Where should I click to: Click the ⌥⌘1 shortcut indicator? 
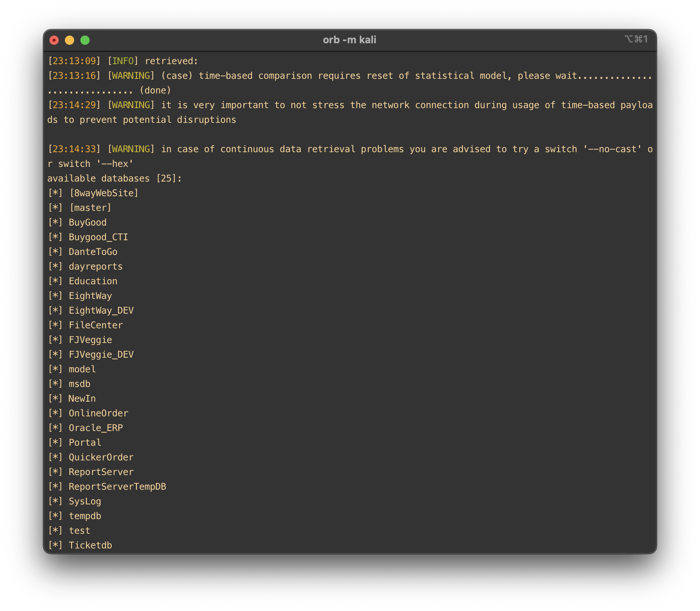(636, 39)
